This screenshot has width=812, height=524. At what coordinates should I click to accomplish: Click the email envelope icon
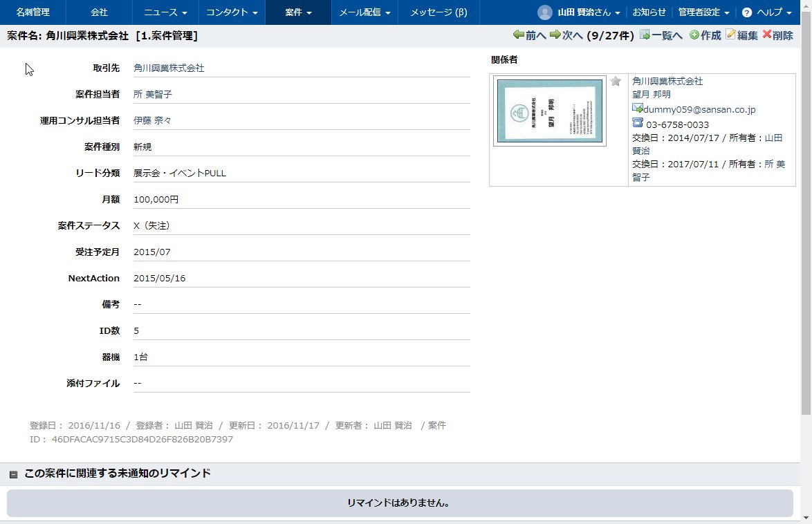(638, 109)
